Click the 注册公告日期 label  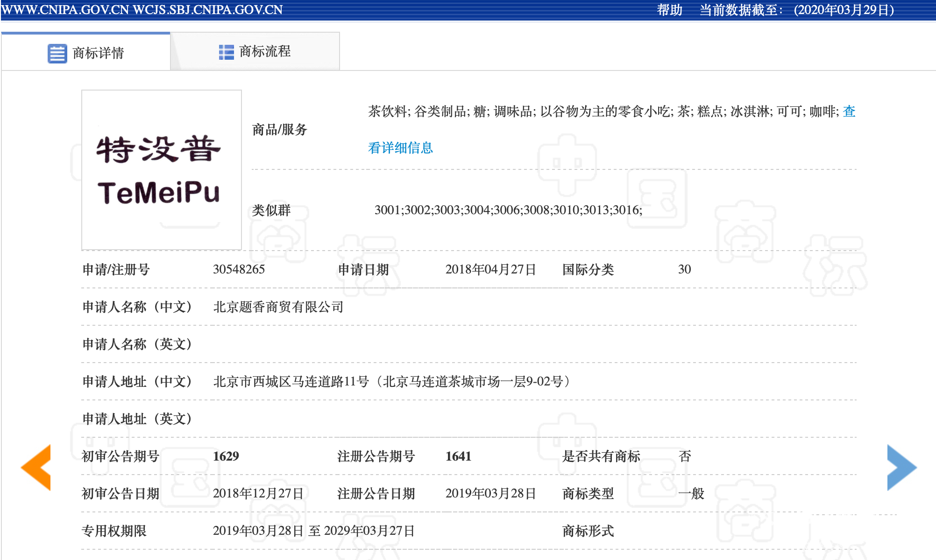click(376, 493)
